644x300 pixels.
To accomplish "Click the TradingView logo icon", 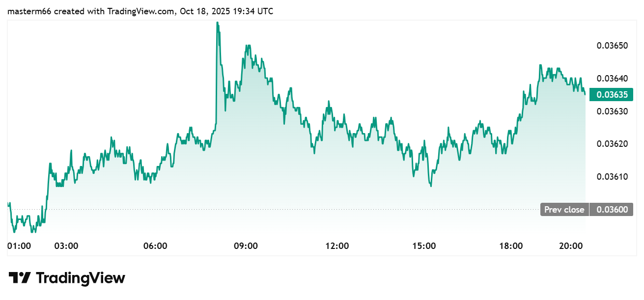I will pyautogui.click(x=20, y=278).
